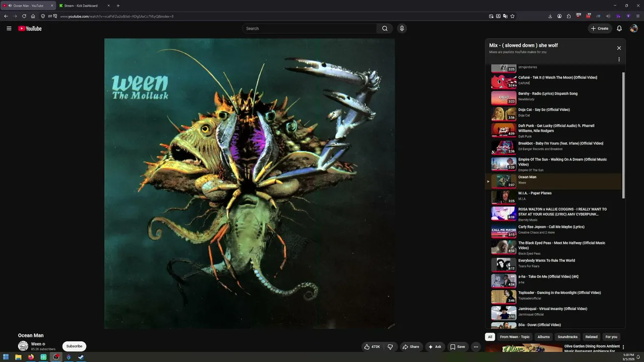
Task: Select the All filter chip
Action: pyautogui.click(x=490, y=337)
